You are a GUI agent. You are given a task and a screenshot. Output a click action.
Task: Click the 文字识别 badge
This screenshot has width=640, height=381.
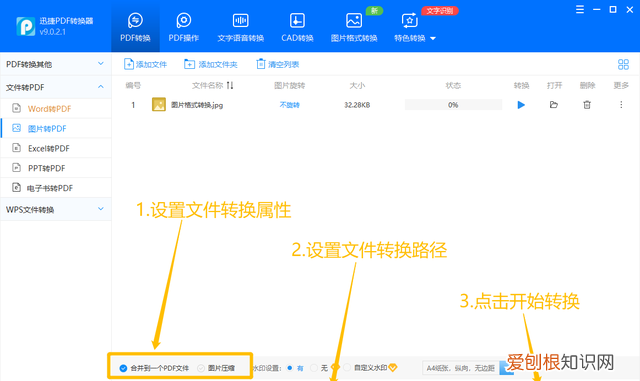click(x=440, y=11)
